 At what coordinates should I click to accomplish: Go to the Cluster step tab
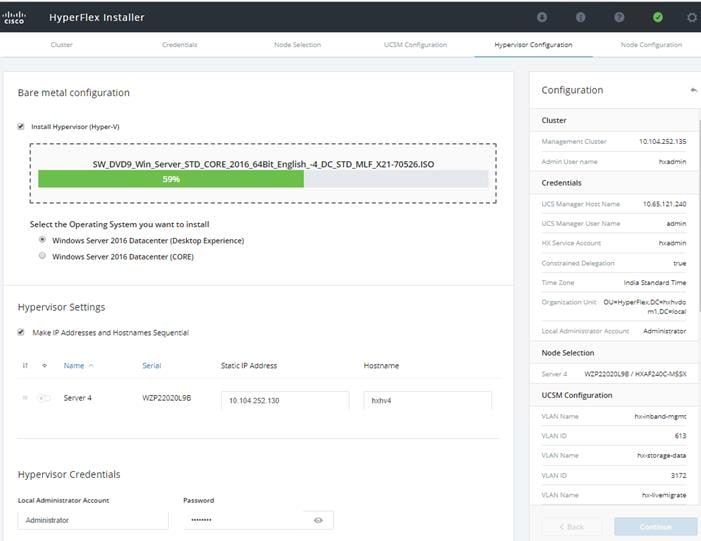61,45
